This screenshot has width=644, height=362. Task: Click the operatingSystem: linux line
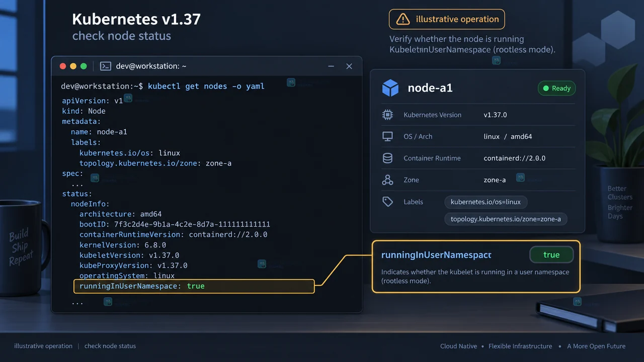click(x=127, y=276)
